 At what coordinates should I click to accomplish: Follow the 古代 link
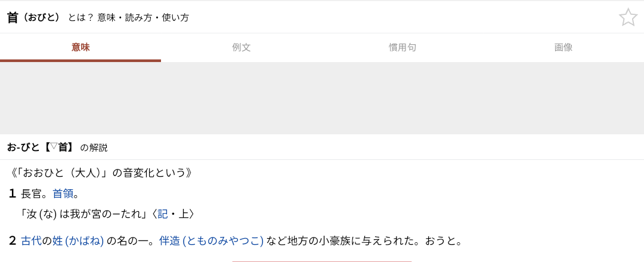point(31,241)
